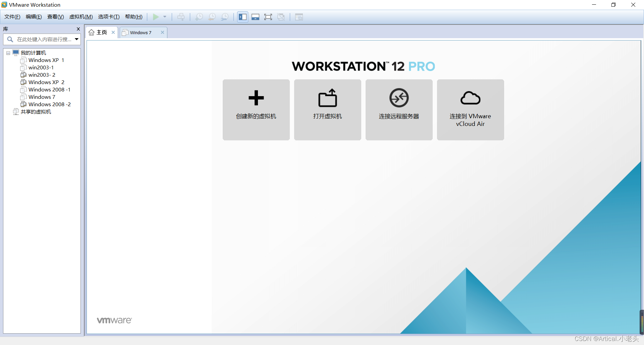Select the Windows 2008 -1 virtual machine
The width and height of the screenshot is (644, 345).
click(x=49, y=89)
